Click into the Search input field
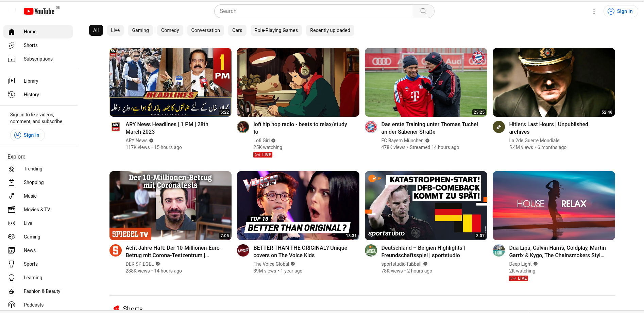The width and height of the screenshot is (644, 313). [313, 11]
